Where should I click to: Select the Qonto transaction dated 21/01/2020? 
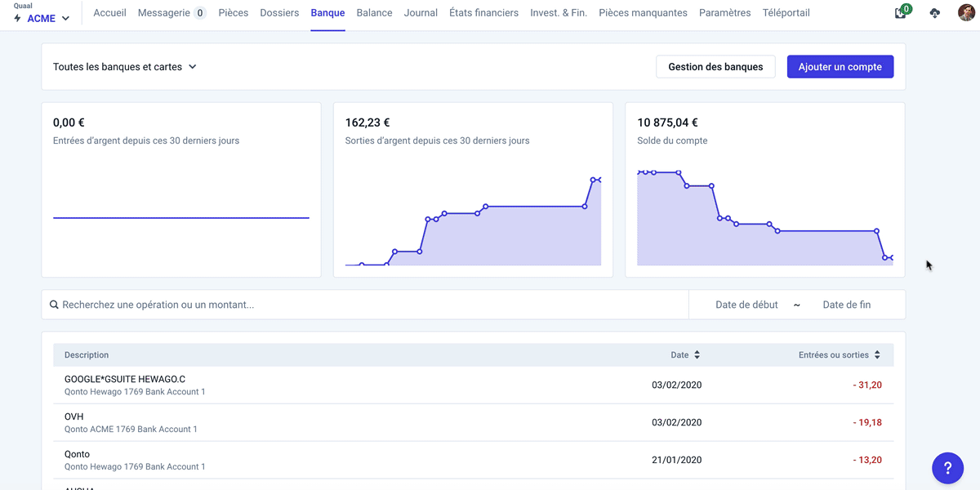click(x=474, y=461)
